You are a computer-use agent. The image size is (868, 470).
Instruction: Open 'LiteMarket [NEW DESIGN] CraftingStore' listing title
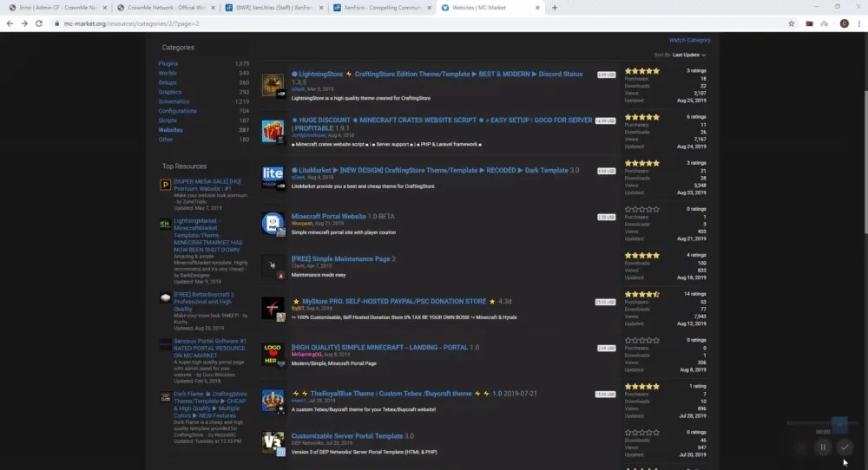click(x=433, y=170)
